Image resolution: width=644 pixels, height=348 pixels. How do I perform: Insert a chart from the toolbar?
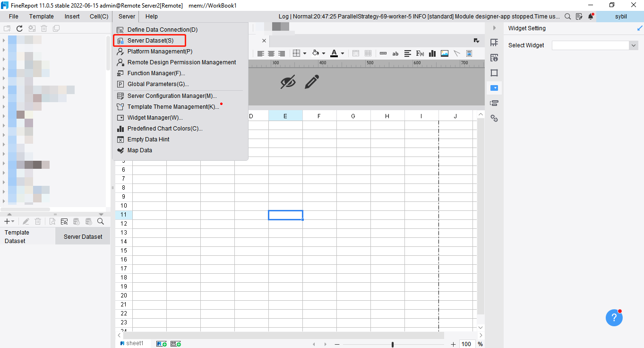click(x=432, y=53)
